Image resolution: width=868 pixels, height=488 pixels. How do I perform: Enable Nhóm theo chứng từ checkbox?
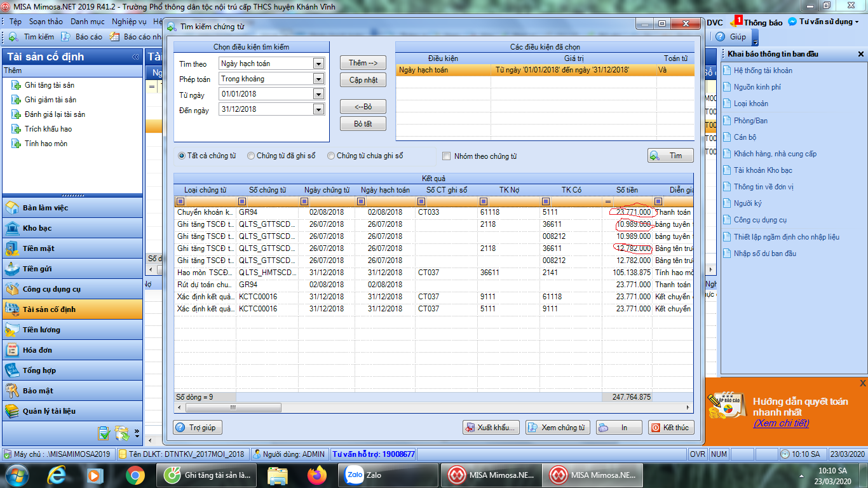(x=446, y=156)
